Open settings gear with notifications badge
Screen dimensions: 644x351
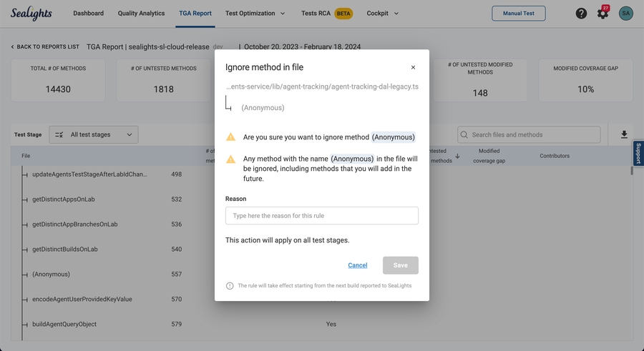coord(602,14)
